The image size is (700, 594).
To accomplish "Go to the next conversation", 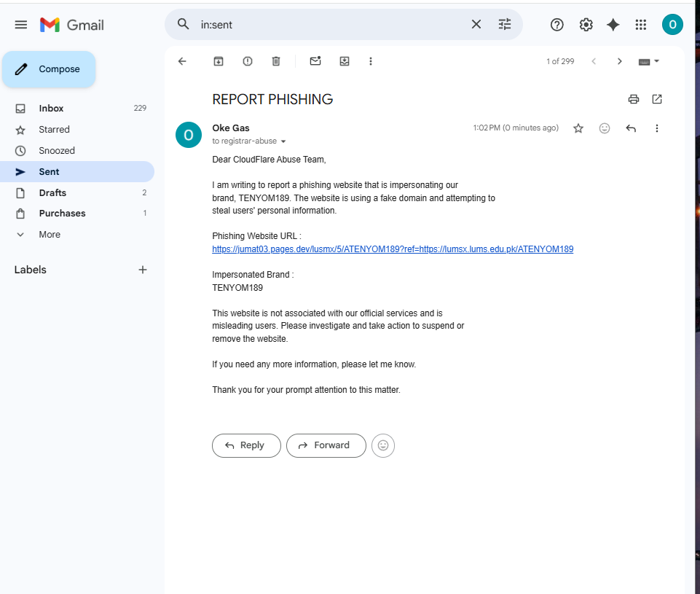I will point(619,61).
